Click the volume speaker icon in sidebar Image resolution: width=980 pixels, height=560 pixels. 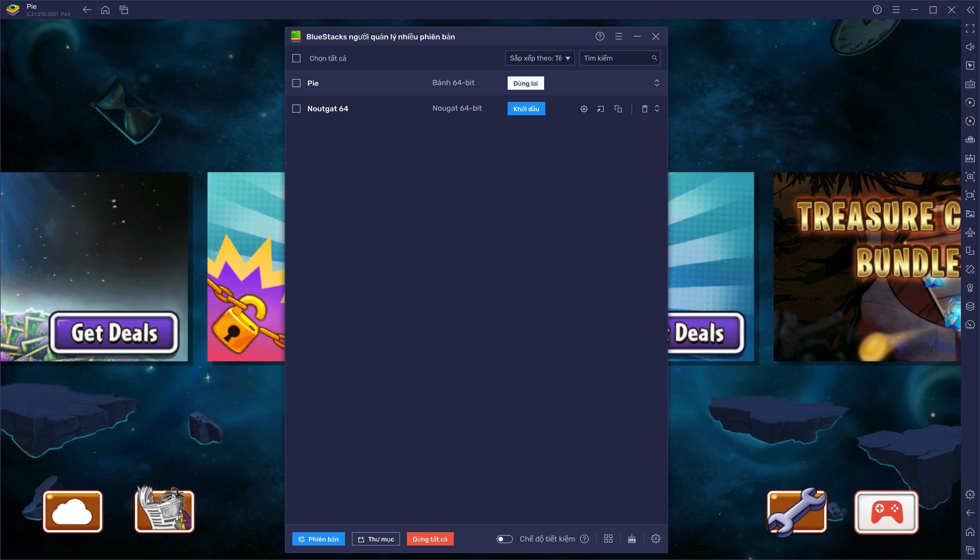click(x=970, y=47)
